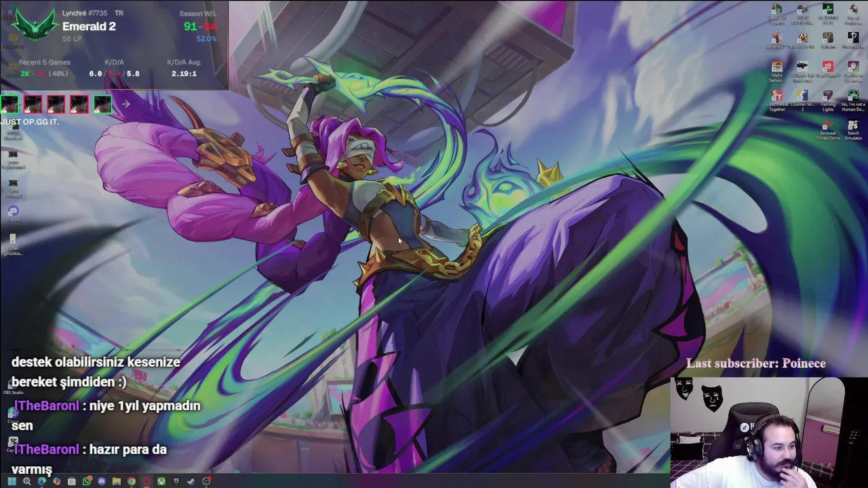868x488 pixels.
Task: Switch to Google Chrome in taskbar
Action: 132,481
